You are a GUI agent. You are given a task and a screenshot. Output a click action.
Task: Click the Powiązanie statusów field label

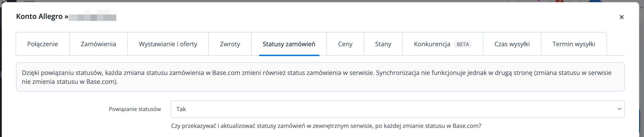pyautogui.click(x=135, y=109)
